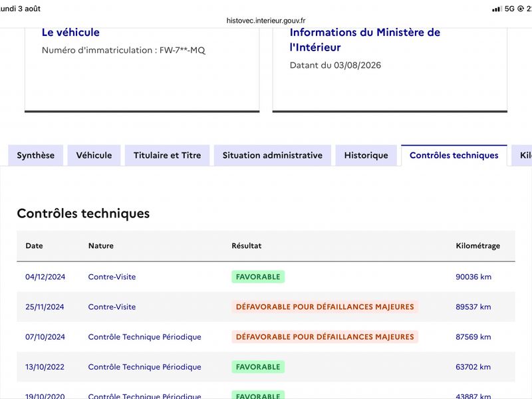Viewport: 532px width, 399px height.
Task: Select the Titulaire et Titre tab
Action: (168, 156)
